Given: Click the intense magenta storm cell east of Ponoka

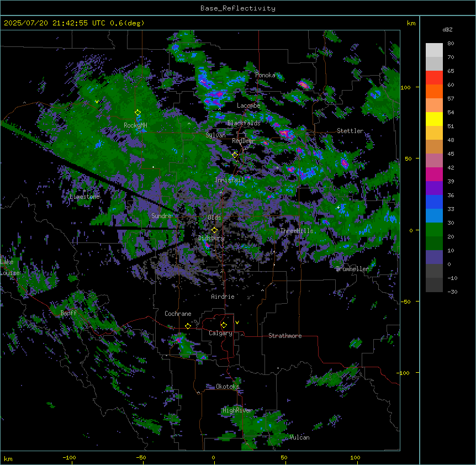Looking at the screenshot, I should (303, 84).
